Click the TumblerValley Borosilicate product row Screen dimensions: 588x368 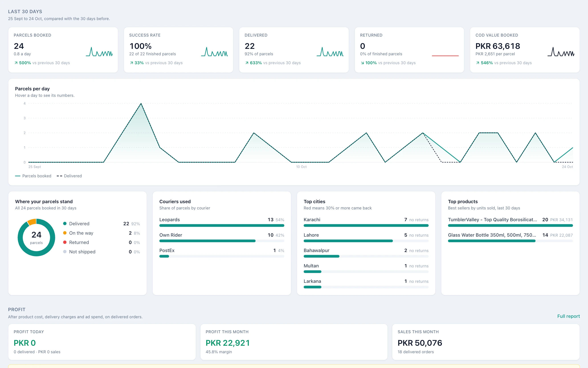click(x=510, y=222)
